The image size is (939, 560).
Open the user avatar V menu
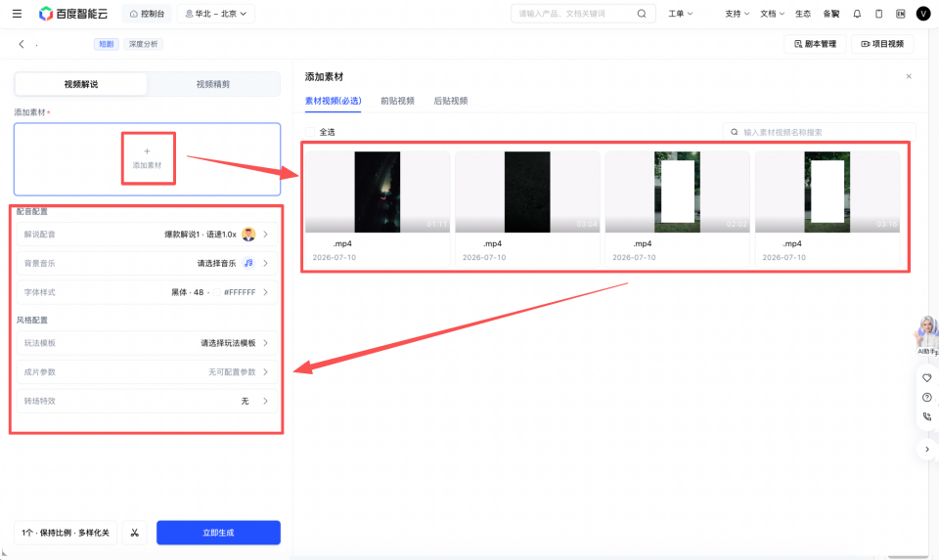(923, 13)
